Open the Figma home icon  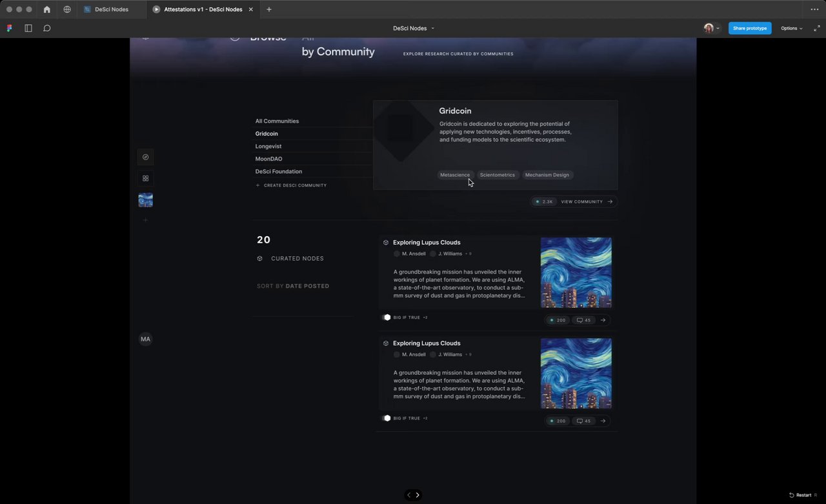[46, 10]
